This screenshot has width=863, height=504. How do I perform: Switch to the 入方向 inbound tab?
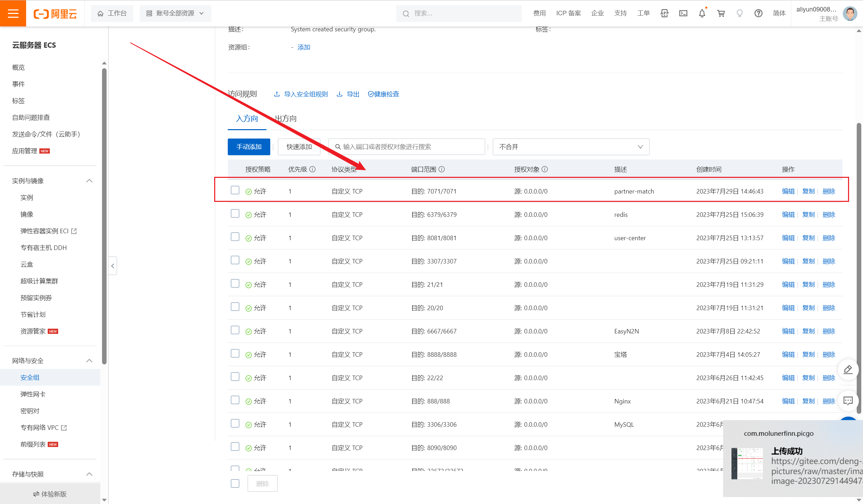pos(247,119)
